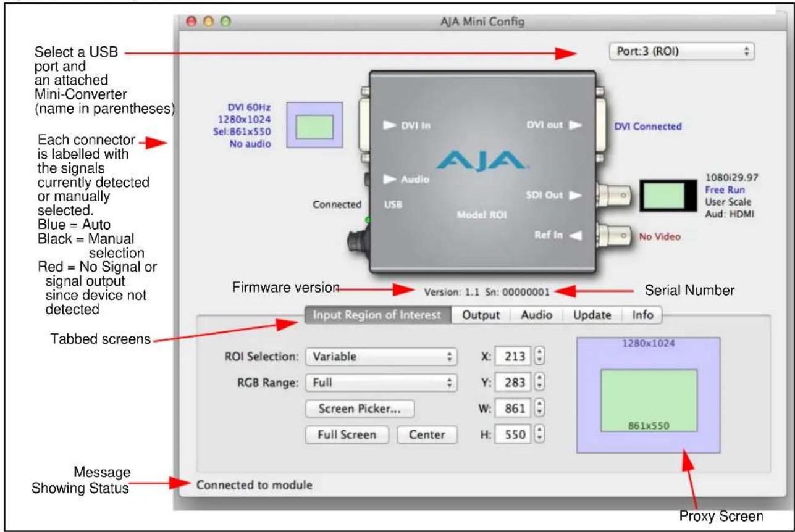Click the 'DVI Connected' status text

648,127
